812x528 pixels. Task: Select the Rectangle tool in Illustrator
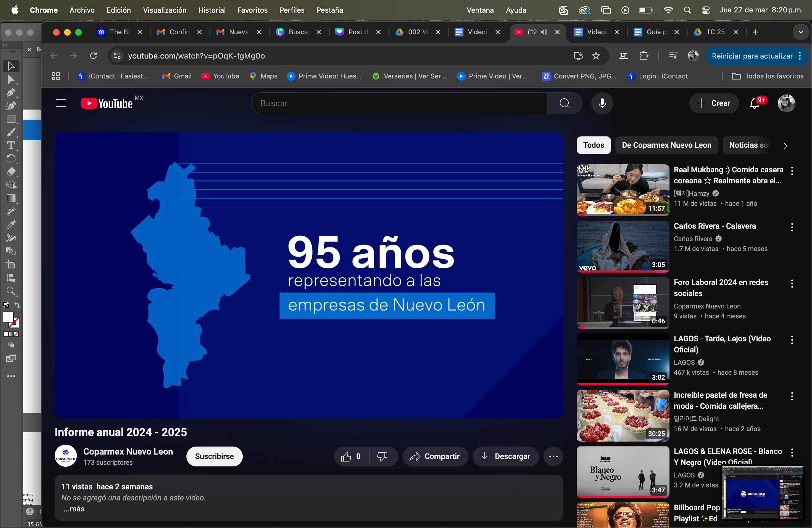[x=11, y=119]
